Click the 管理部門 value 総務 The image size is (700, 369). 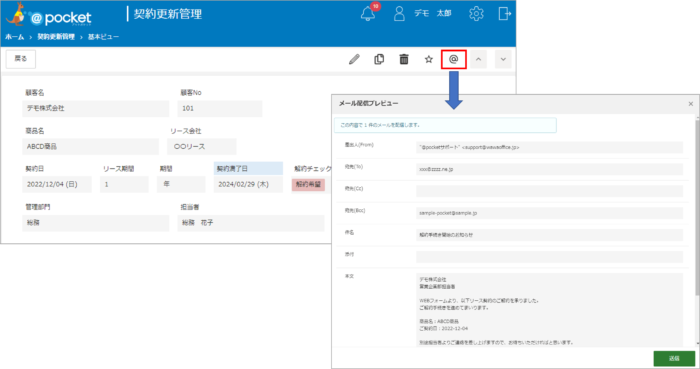[96, 223]
